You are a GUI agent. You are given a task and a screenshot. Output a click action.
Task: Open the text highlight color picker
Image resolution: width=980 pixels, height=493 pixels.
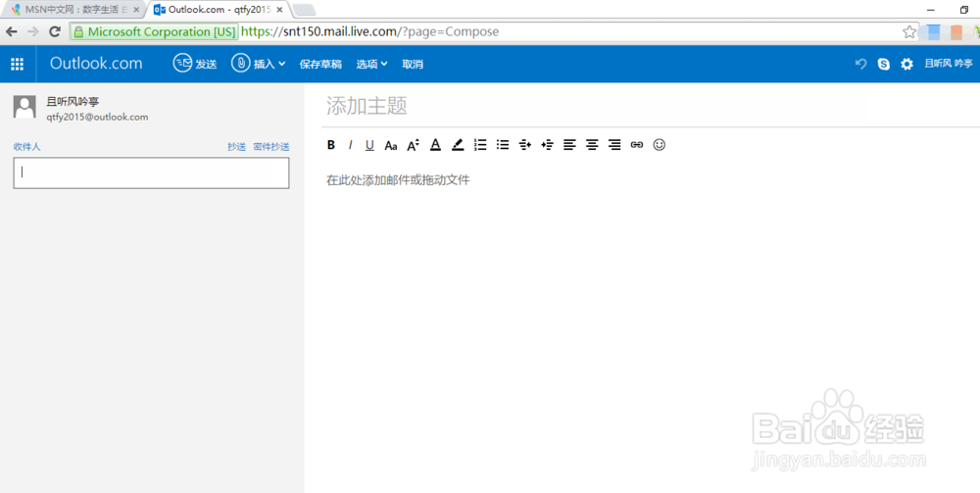[x=458, y=145]
